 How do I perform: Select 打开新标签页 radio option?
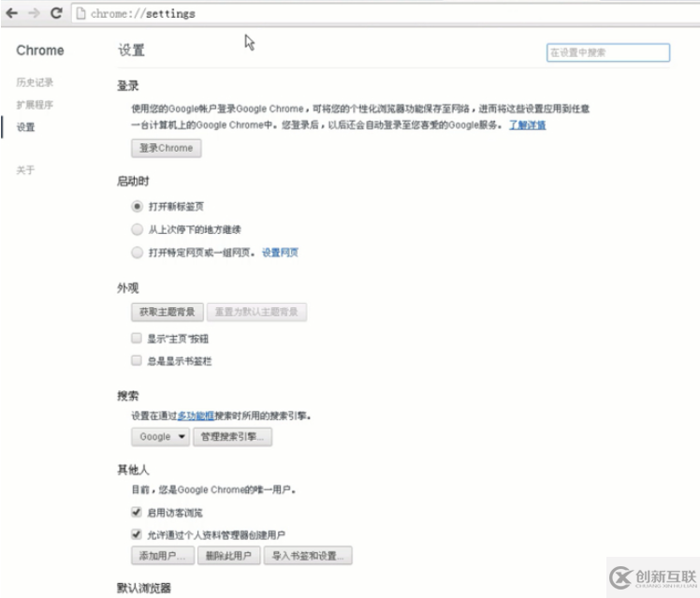pos(137,206)
